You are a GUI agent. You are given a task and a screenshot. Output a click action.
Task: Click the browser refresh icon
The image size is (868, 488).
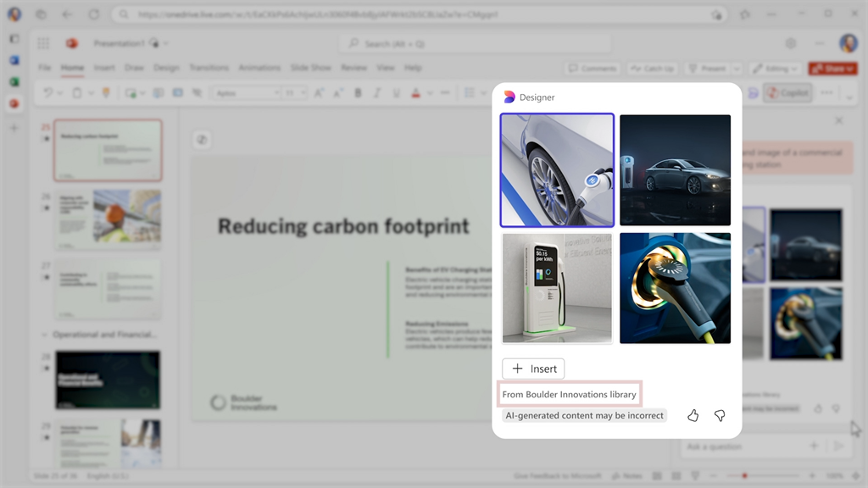(x=93, y=14)
